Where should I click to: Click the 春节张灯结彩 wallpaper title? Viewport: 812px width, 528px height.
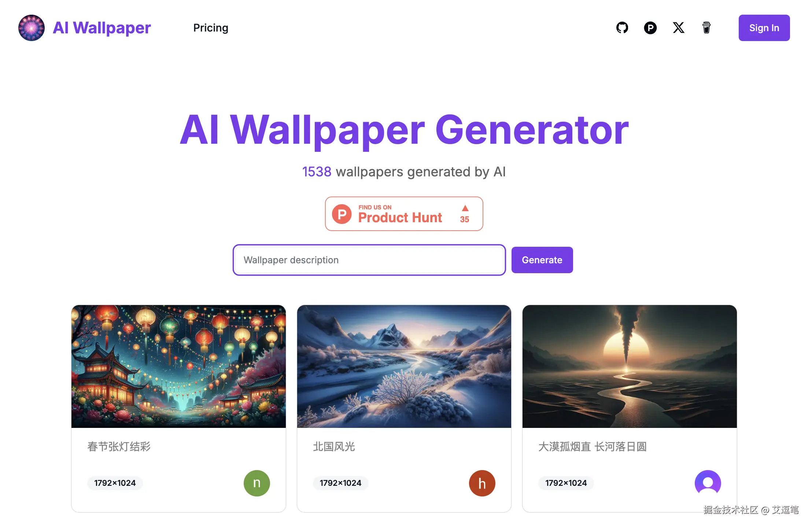point(119,447)
